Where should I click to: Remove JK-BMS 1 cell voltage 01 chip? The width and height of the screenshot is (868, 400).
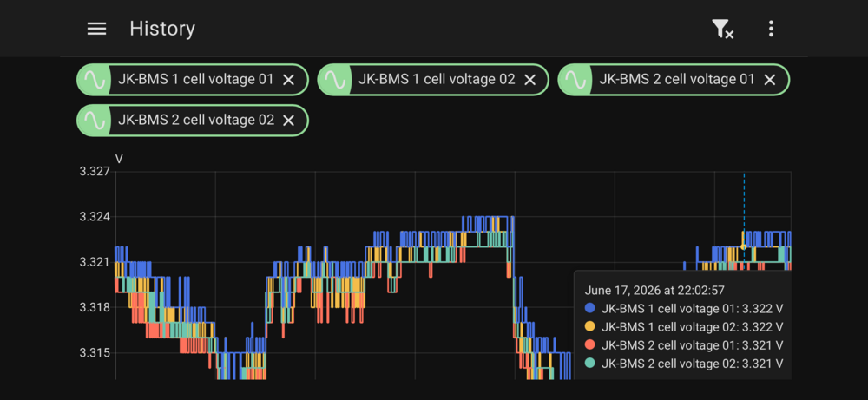pyautogui.click(x=288, y=80)
